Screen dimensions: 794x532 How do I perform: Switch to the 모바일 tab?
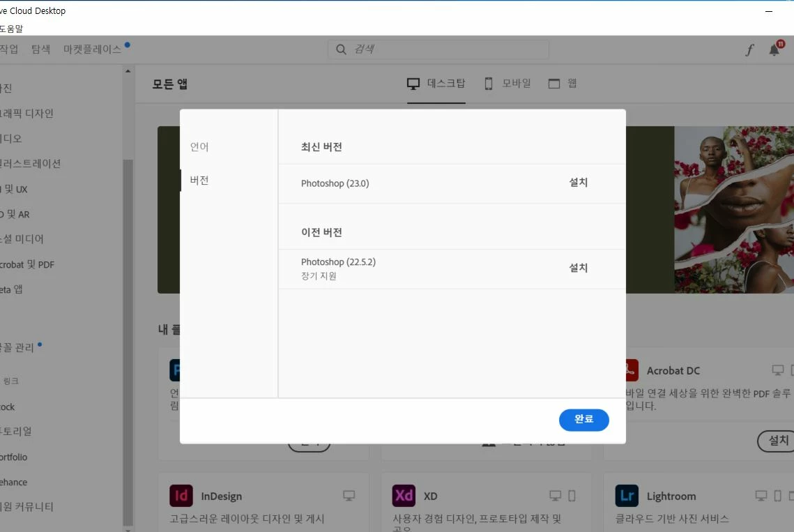click(508, 84)
